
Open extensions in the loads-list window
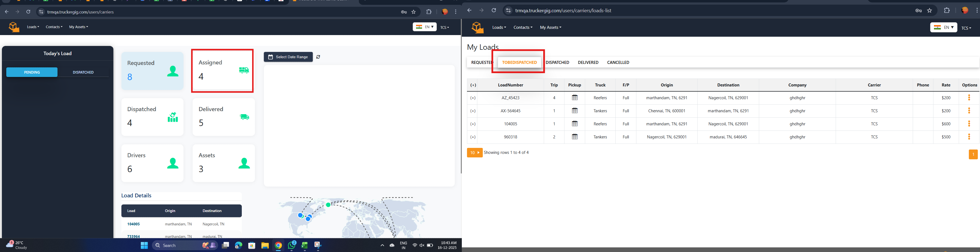(x=947, y=11)
